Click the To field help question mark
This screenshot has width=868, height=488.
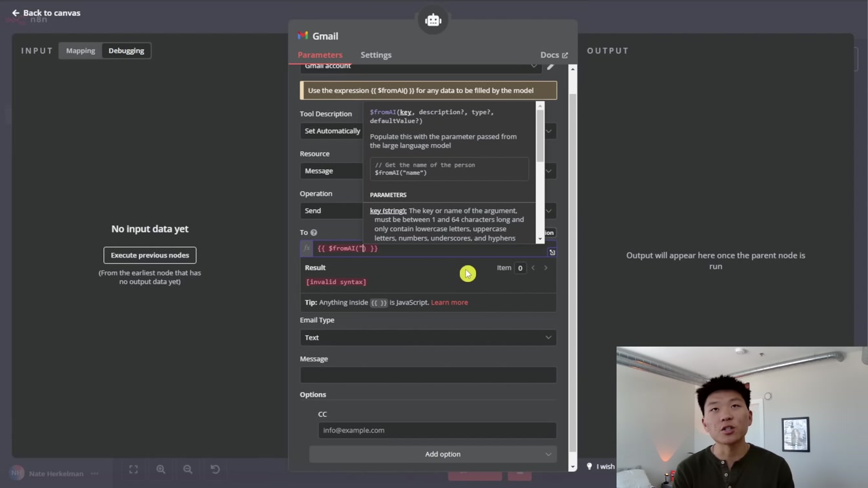pos(314,232)
